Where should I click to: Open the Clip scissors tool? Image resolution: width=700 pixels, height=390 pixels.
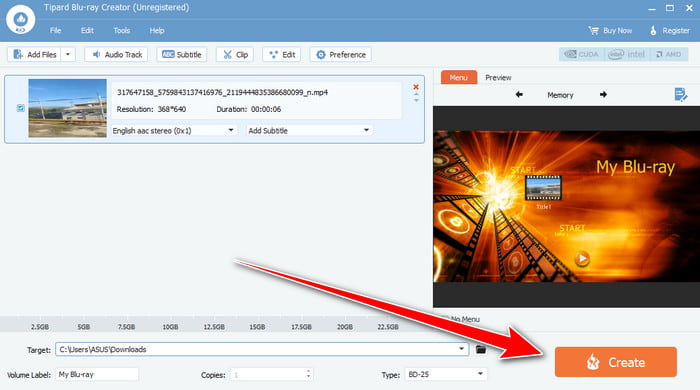pos(235,54)
